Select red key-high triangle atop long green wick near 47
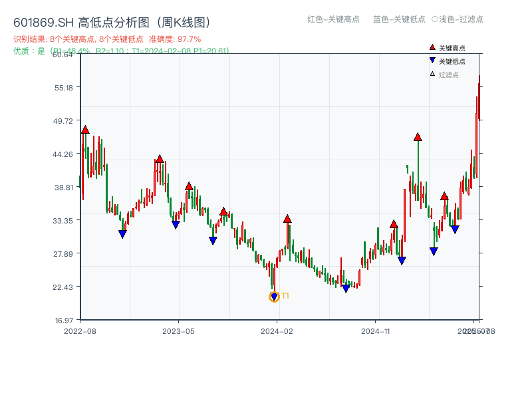Image resolution: width=532 pixels, height=399 pixels. [418, 137]
